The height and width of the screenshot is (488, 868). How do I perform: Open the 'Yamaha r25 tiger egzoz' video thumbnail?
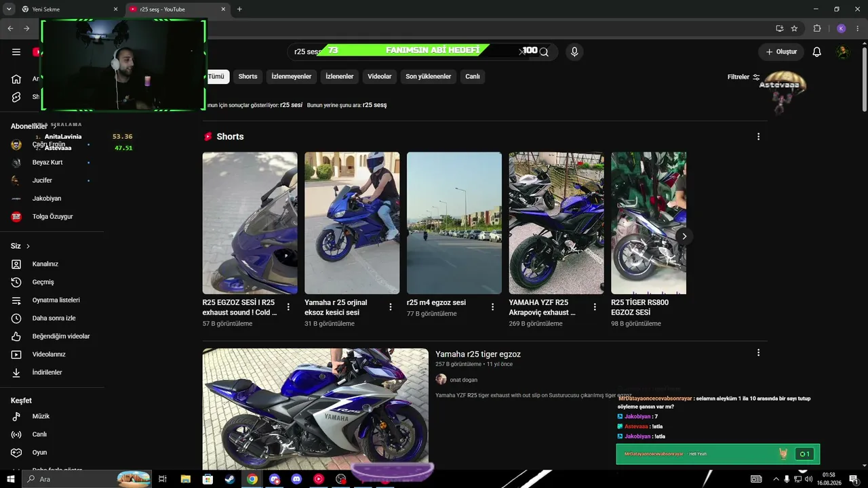click(315, 408)
